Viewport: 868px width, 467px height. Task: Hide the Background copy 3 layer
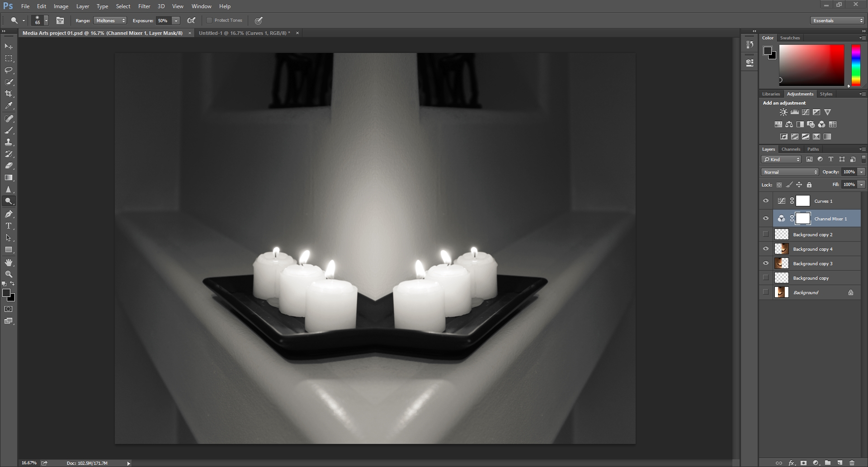[x=766, y=263]
